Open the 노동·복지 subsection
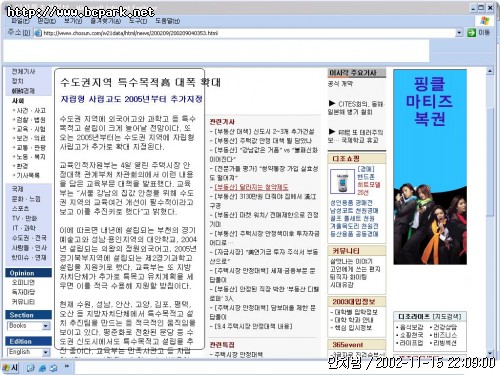This screenshot has width=500, height=375. pos(31,156)
